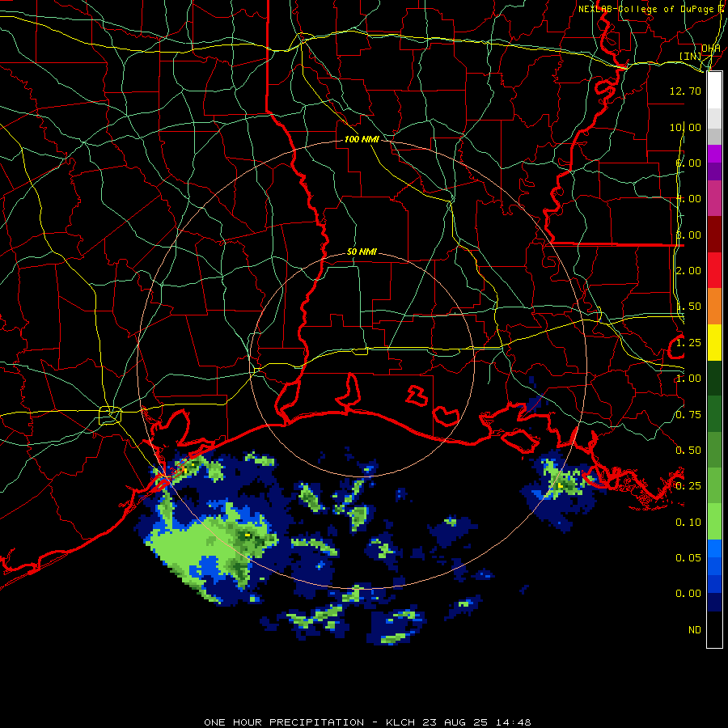This screenshot has height=728, width=728.
Task: Pick the white swatch in the legend
Action: (x=714, y=91)
